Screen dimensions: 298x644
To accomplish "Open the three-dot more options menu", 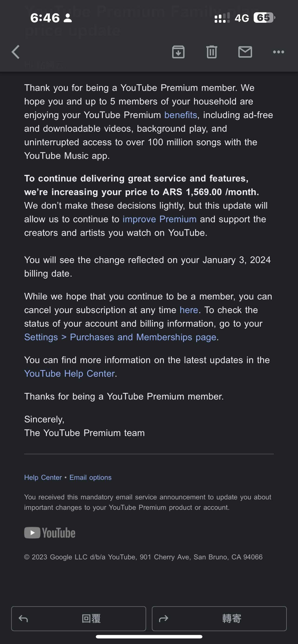I will point(278,52).
